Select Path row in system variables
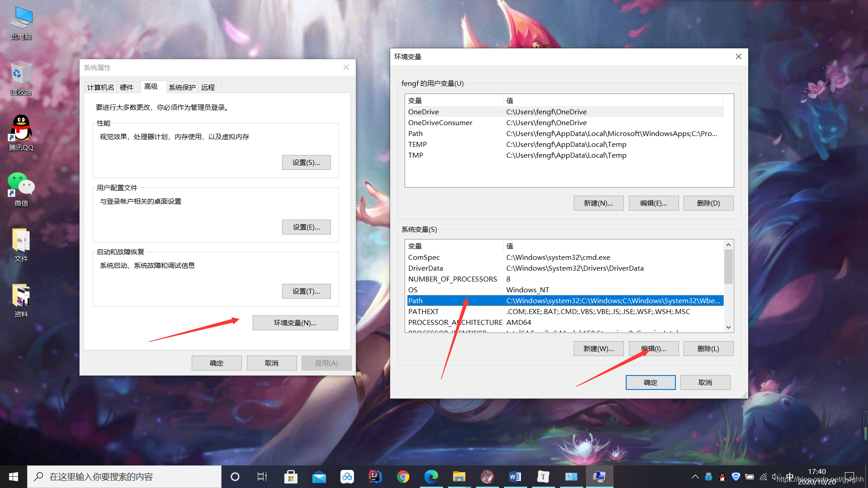868x488 pixels. pos(565,300)
